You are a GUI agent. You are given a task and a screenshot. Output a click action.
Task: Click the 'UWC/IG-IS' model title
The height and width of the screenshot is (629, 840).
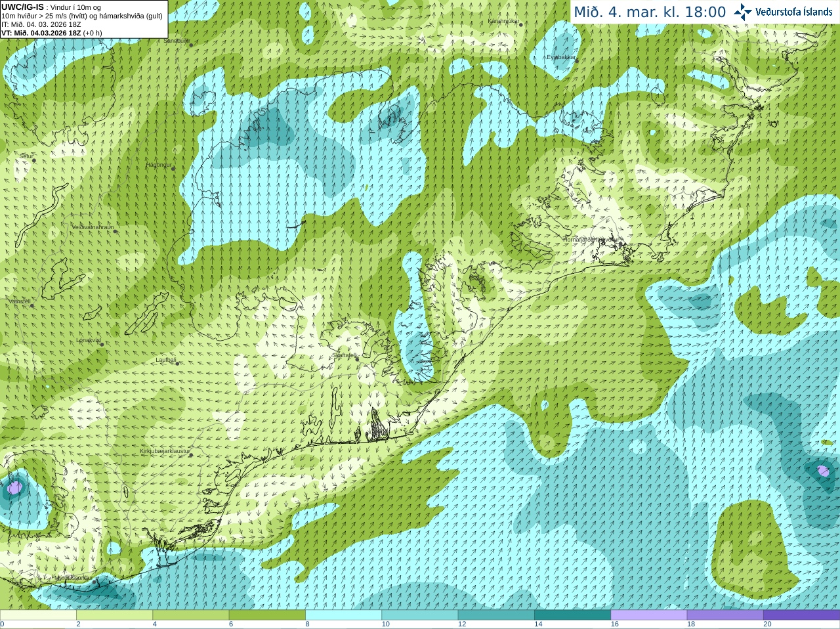point(22,7)
